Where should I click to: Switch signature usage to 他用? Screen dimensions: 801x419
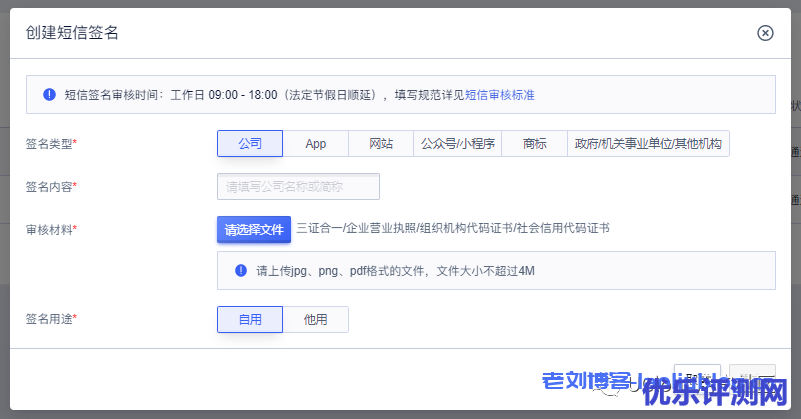pos(316,319)
